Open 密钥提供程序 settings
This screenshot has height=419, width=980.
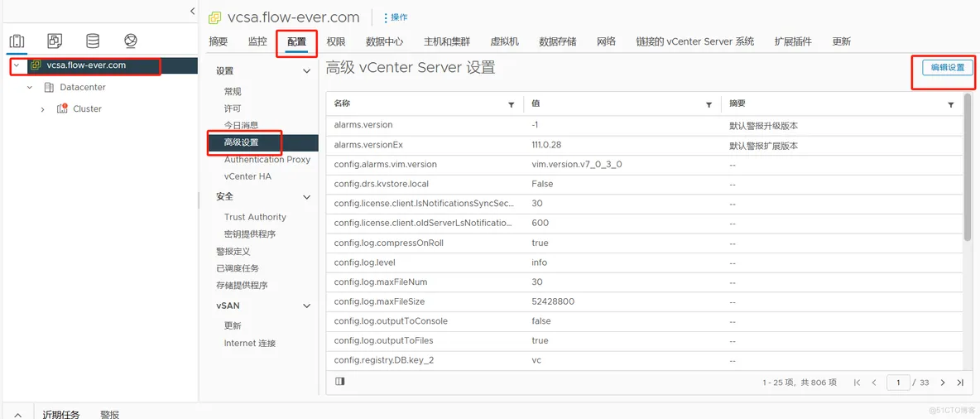pos(250,234)
